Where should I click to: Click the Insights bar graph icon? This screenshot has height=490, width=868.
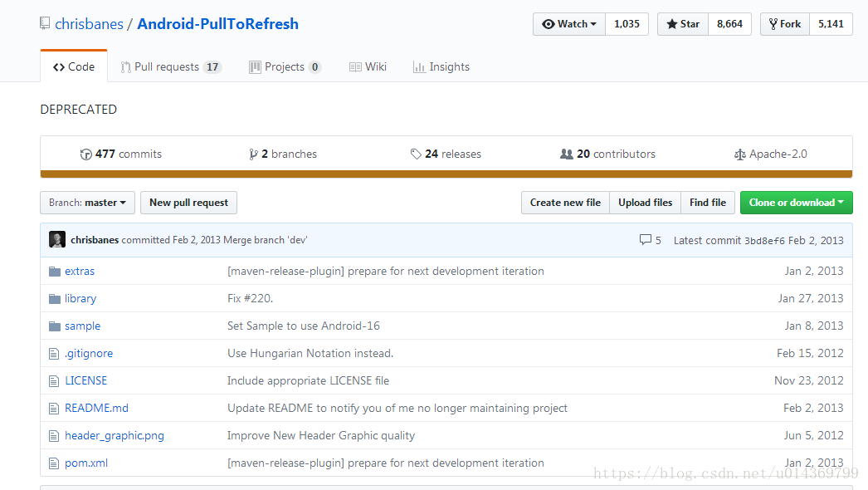tap(419, 67)
